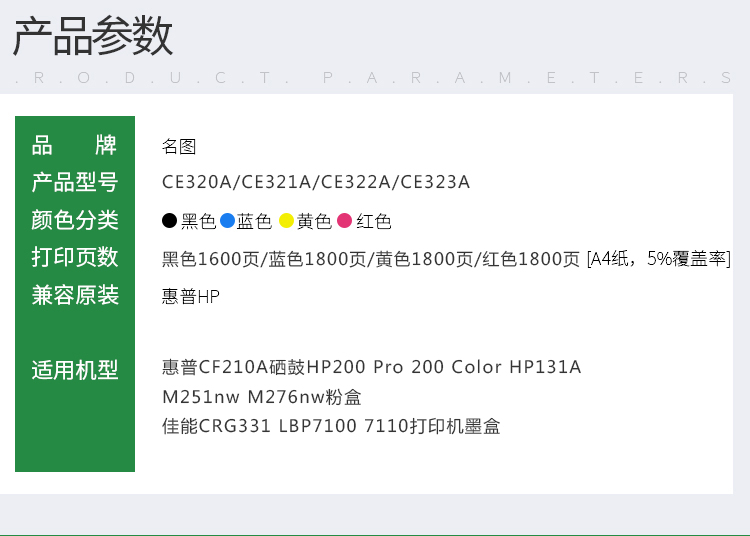Click the 红色 color name text
This screenshot has height=536, width=750.
tap(374, 222)
